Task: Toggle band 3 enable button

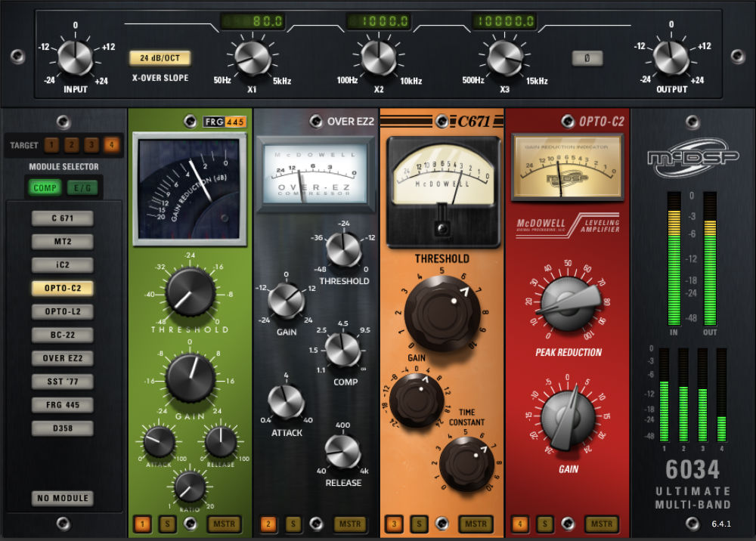Action: click(394, 524)
